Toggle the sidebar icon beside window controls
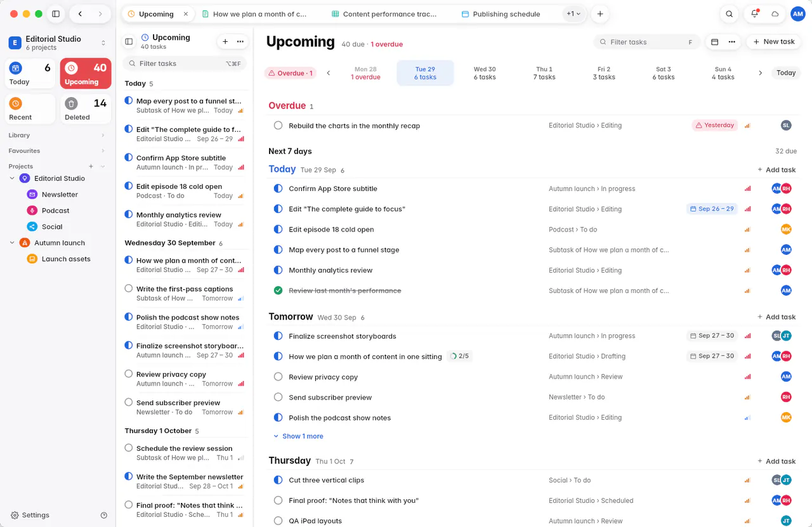 (x=56, y=14)
